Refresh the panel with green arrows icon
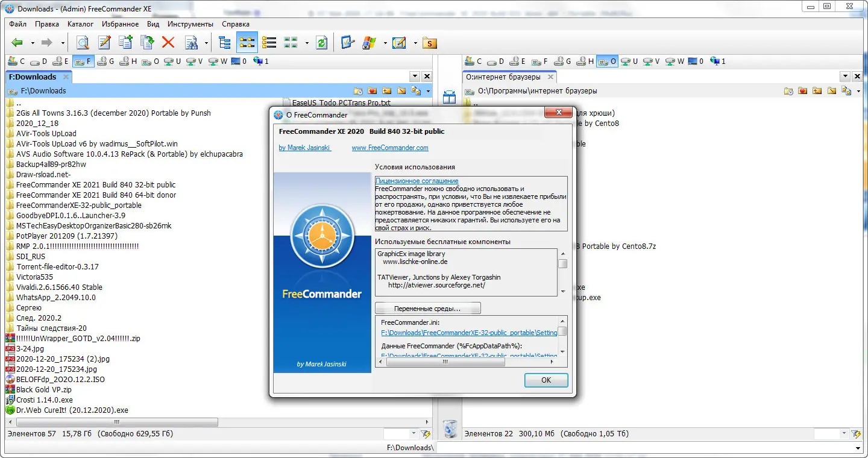The height and width of the screenshot is (458, 868). point(322,43)
